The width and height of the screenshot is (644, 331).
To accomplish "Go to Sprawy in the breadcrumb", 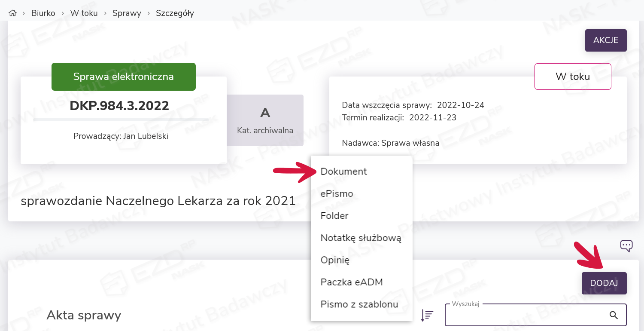I will point(127,13).
